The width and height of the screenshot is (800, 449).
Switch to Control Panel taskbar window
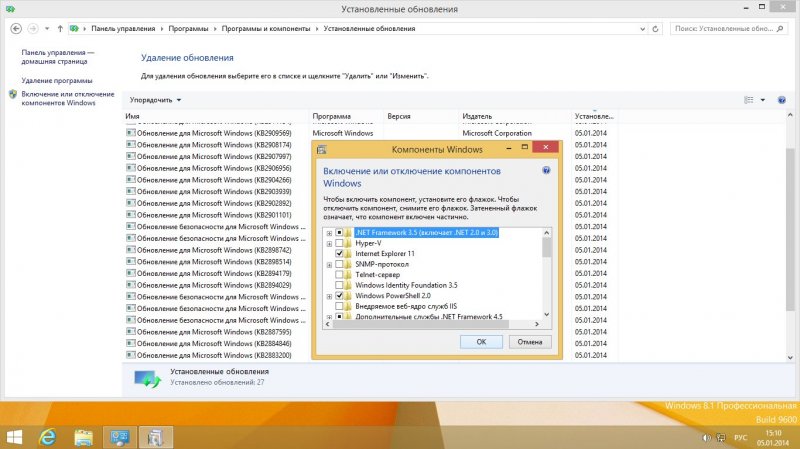tap(119, 437)
